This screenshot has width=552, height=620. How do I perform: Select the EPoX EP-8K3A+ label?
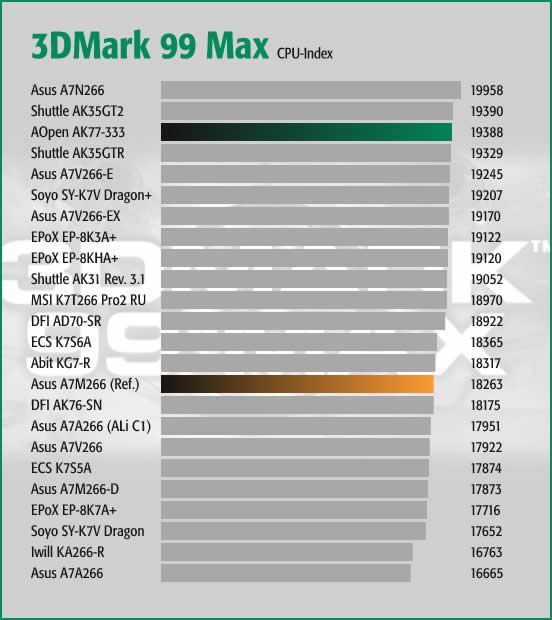[x=74, y=237]
